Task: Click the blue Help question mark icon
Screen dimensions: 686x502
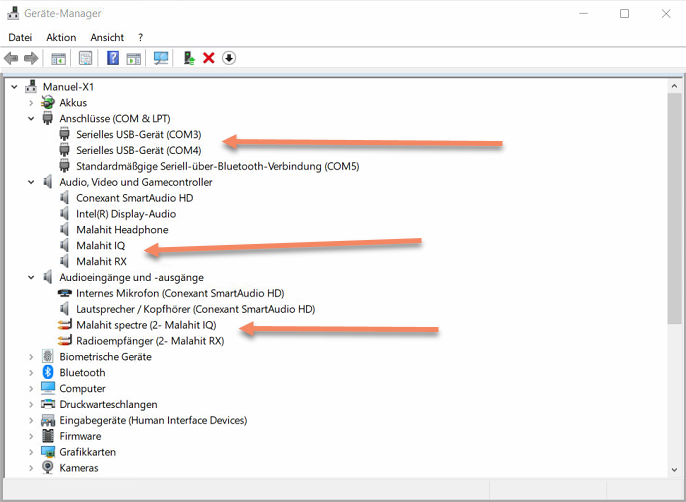Action: (113, 58)
